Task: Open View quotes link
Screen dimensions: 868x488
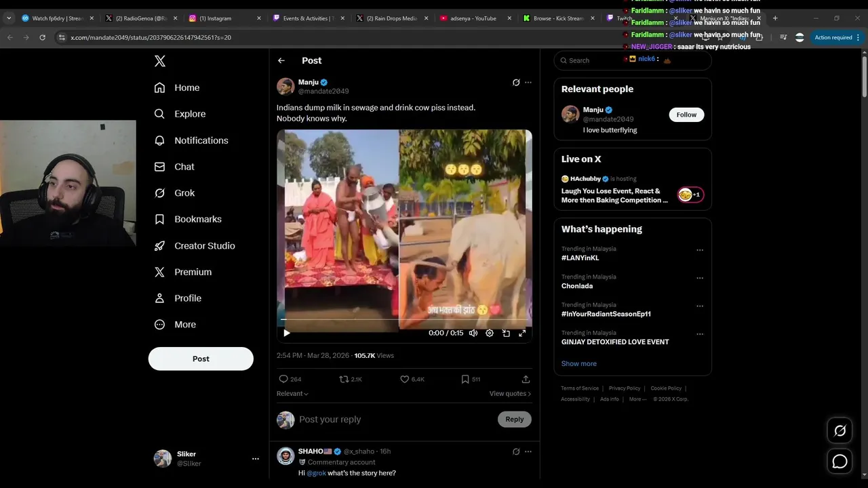Action: [x=510, y=394]
